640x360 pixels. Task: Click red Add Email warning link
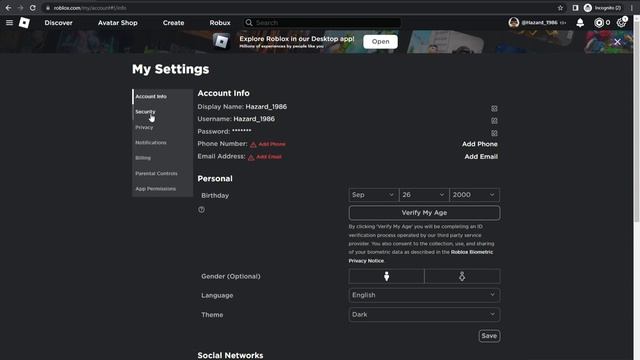tap(265, 157)
